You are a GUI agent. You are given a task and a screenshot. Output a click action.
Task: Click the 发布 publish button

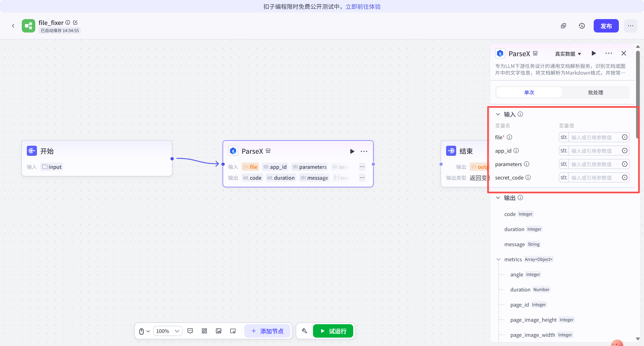(606, 26)
